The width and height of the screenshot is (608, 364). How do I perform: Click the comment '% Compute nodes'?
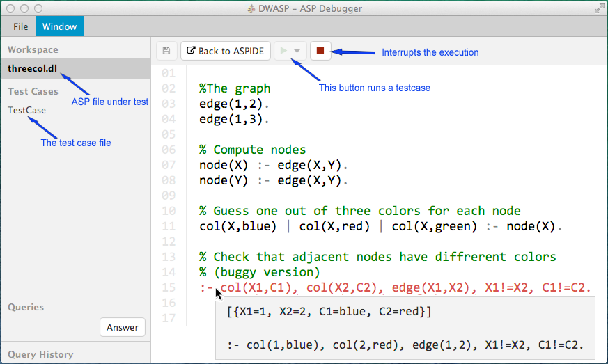point(252,150)
